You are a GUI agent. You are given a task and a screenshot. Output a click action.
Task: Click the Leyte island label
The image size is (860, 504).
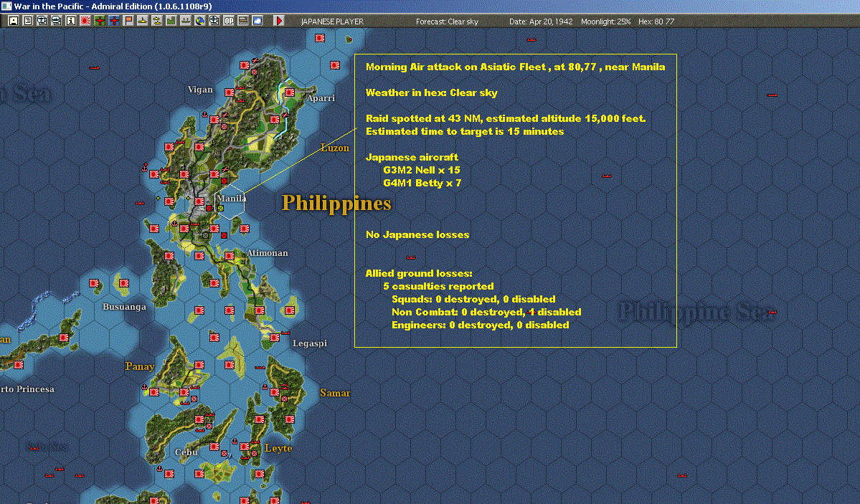coord(278,448)
